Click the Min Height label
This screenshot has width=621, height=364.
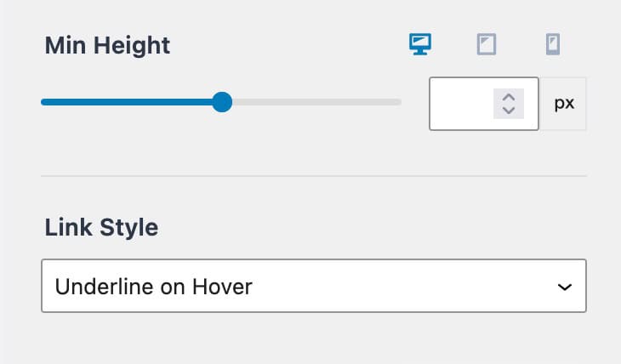click(x=107, y=45)
